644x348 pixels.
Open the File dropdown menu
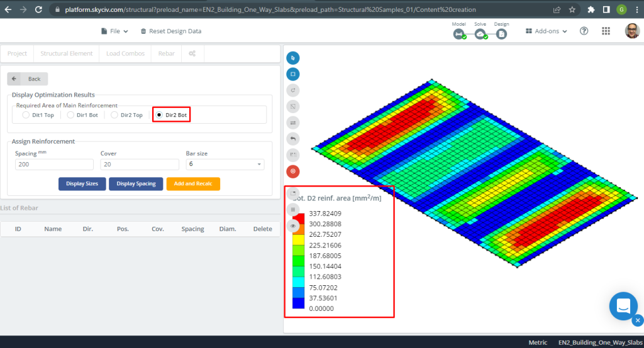tap(114, 31)
